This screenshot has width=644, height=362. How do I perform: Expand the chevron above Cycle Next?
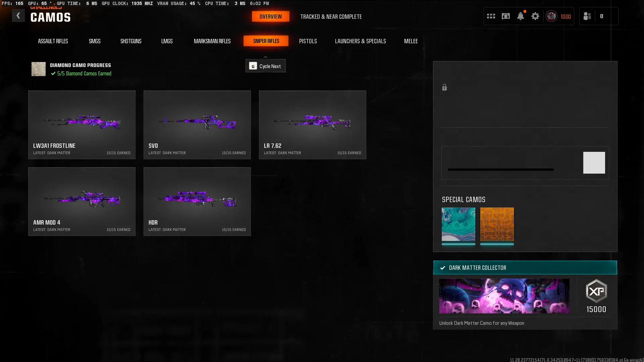[265, 57]
